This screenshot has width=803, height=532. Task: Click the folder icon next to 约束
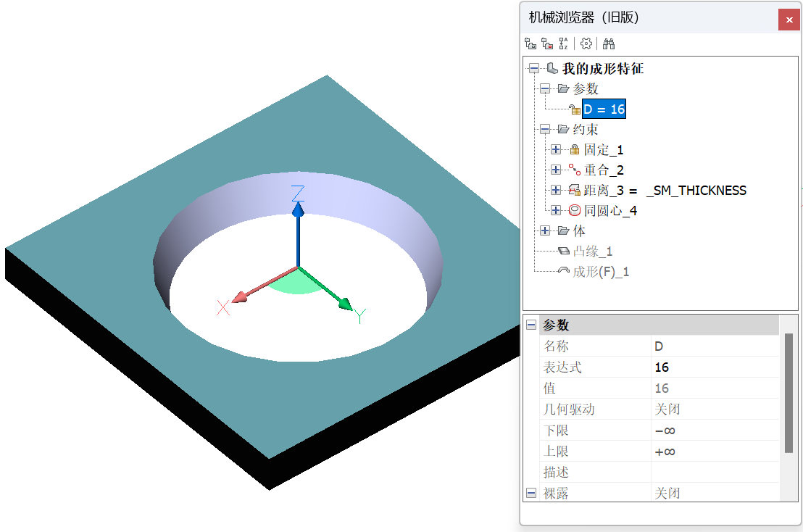tap(563, 129)
